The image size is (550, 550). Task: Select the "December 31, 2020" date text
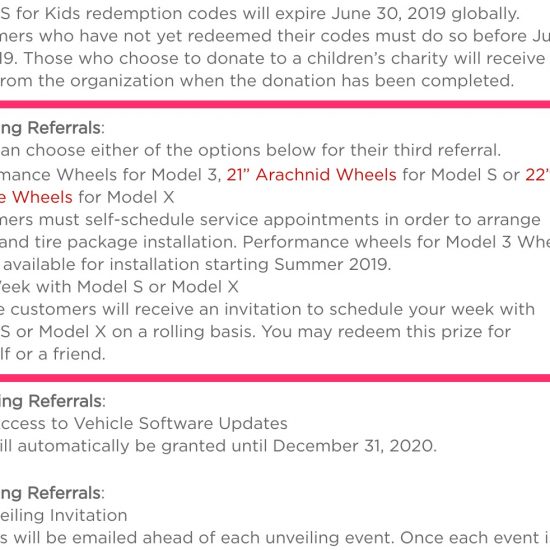tap(354, 446)
